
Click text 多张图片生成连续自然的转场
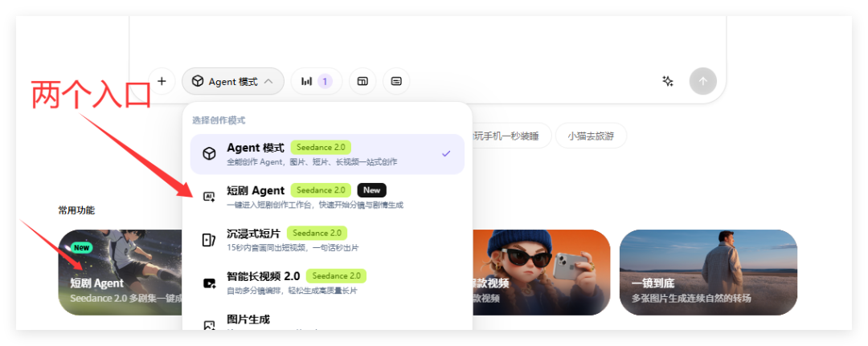pyautogui.click(x=691, y=298)
